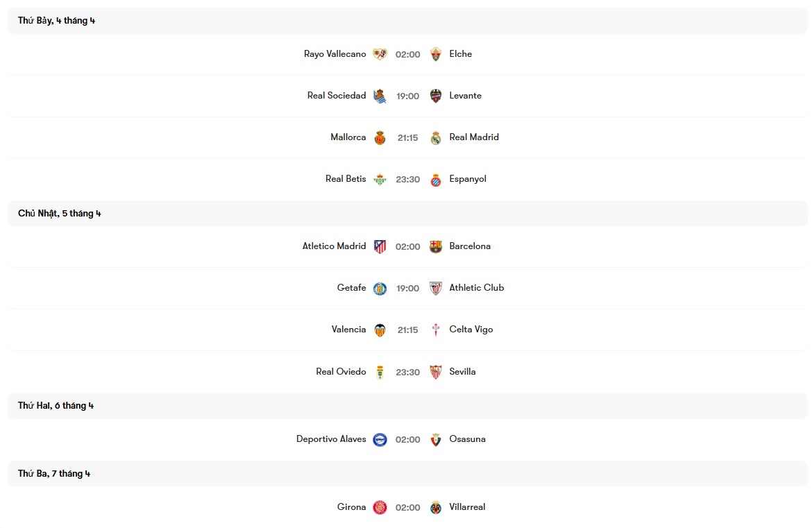Click the 02:00 time for Girona match

(407, 506)
